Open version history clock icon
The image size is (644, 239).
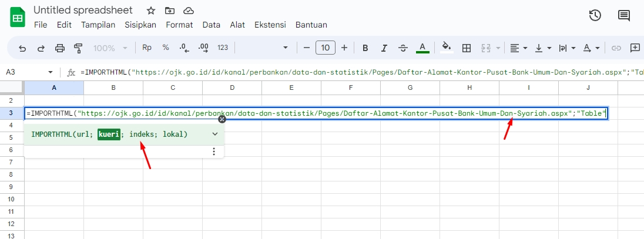coord(595,16)
